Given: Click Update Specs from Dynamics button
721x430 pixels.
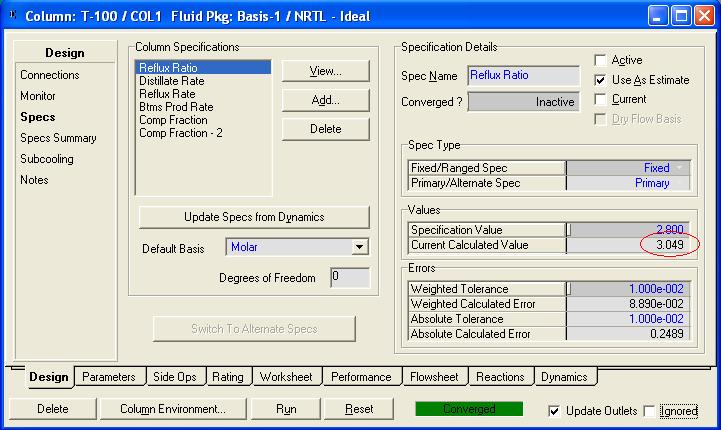Looking at the screenshot, I should coord(254,217).
